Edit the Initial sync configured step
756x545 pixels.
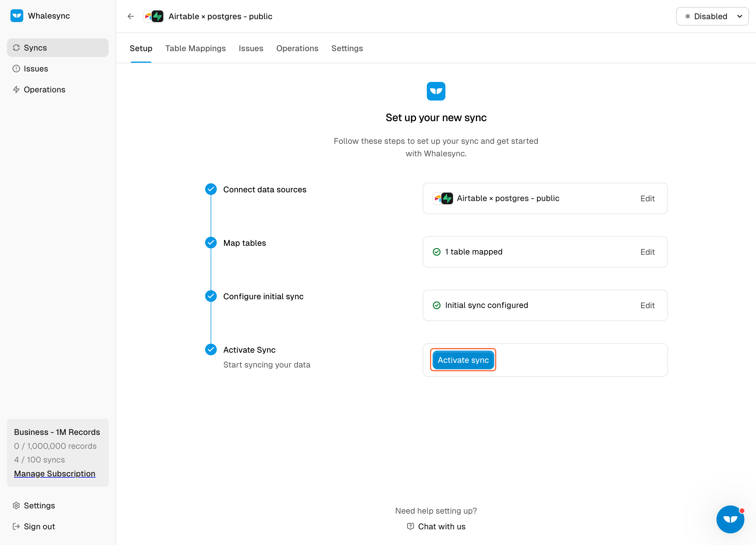[647, 305]
